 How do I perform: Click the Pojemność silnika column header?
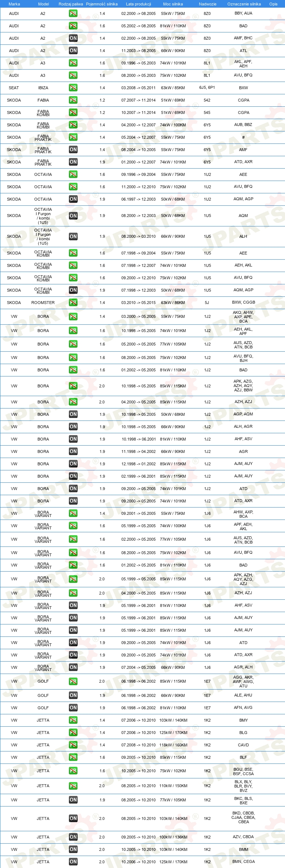pos(102,4)
